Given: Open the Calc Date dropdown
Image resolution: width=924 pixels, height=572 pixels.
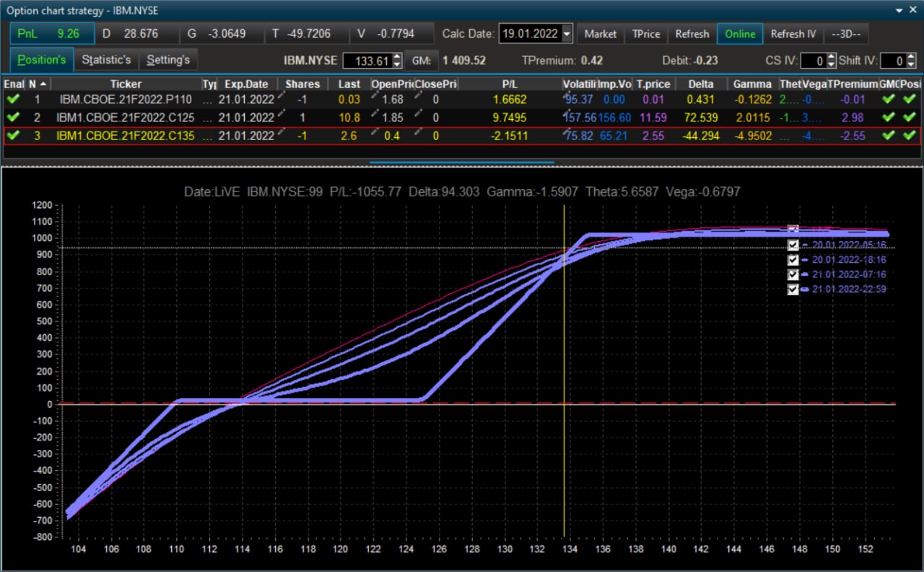Looking at the screenshot, I should (567, 34).
